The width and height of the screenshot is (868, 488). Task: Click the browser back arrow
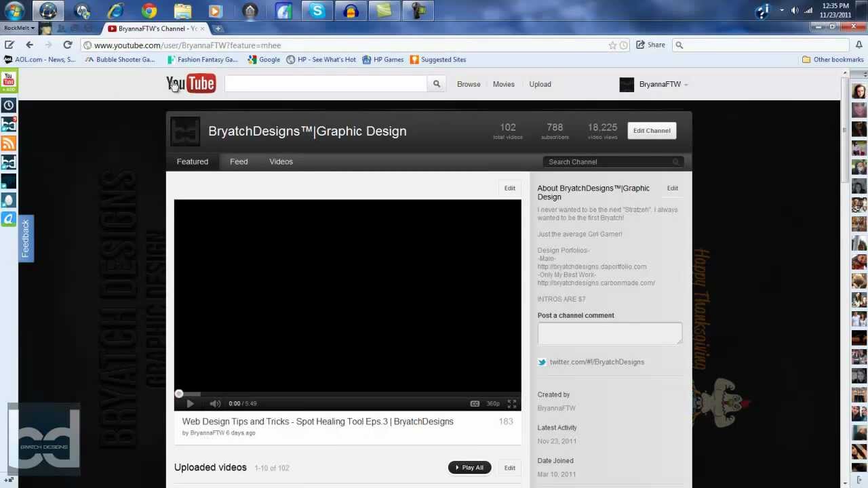pyautogui.click(x=29, y=45)
